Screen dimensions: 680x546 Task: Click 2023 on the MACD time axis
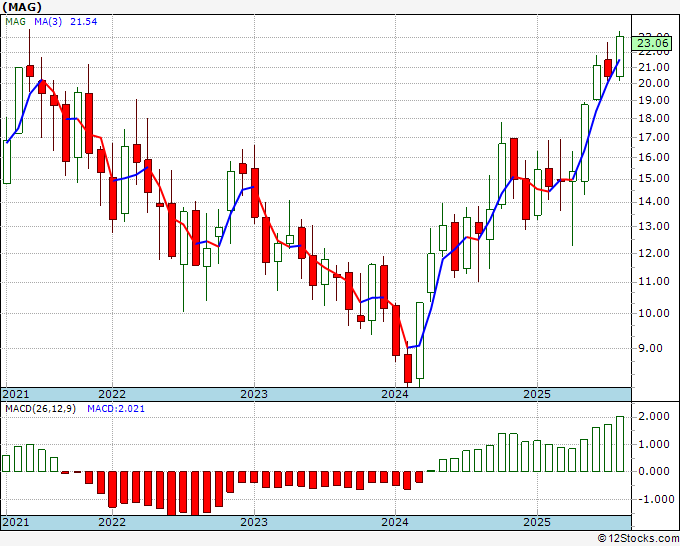point(254,522)
